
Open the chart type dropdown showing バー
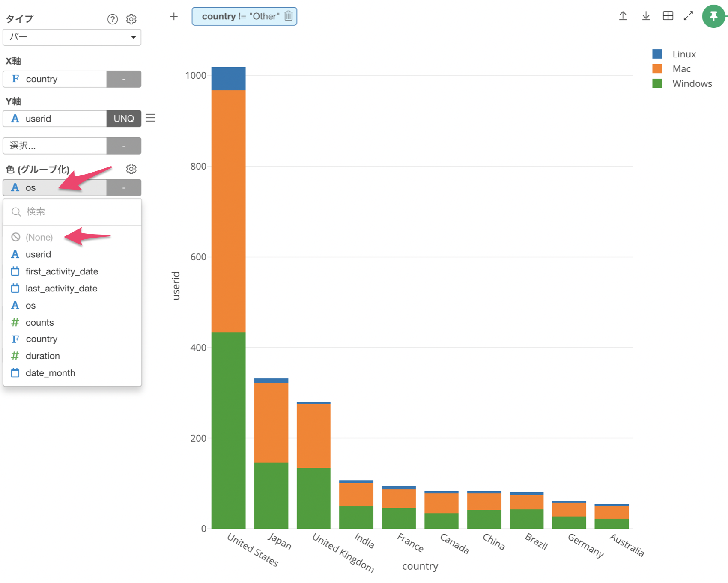(72, 37)
